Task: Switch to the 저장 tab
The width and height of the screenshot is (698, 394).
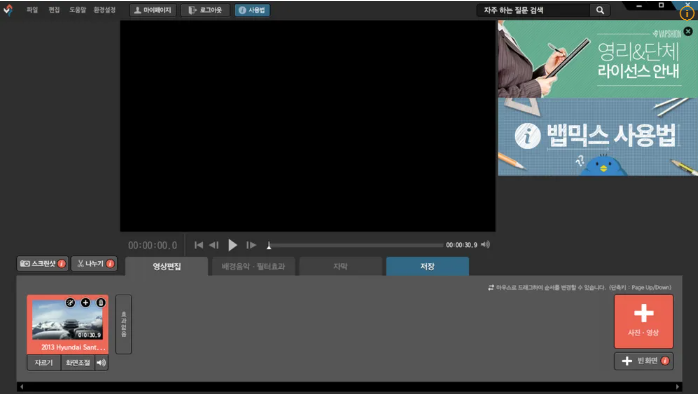Action: tap(427, 266)
